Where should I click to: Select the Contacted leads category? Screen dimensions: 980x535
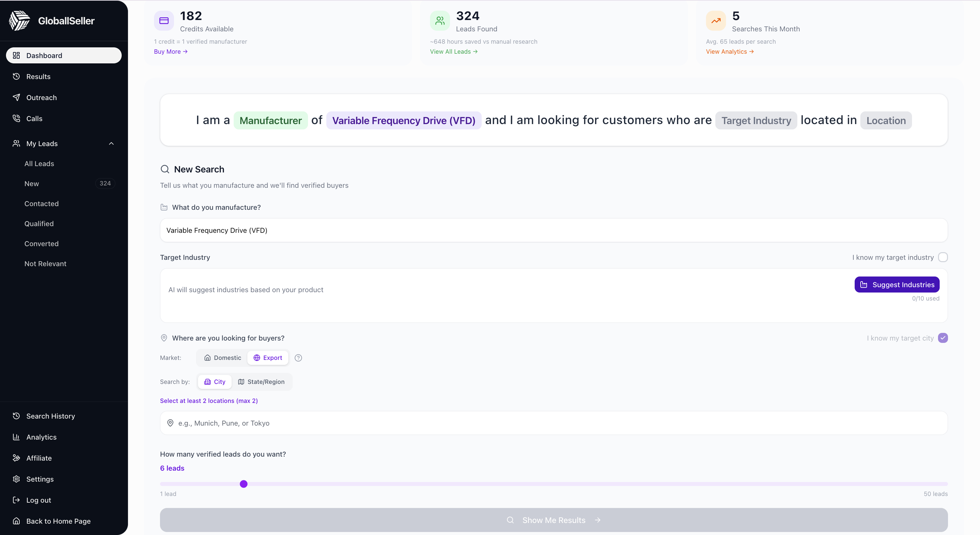pyautogui.click(x=42, y=203)
